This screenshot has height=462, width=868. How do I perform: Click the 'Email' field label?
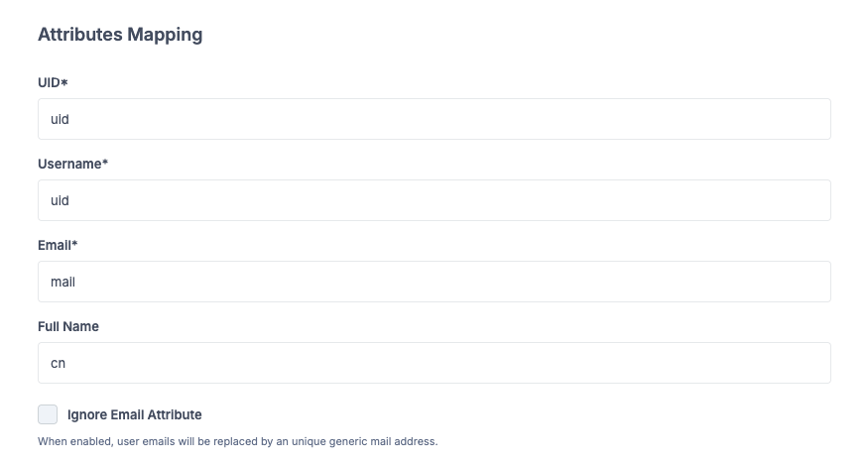point(56,245)
